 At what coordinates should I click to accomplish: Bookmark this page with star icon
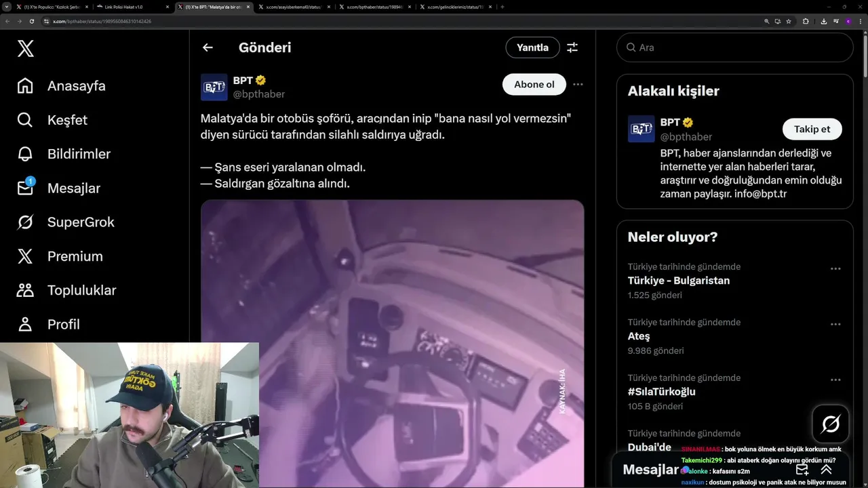[789, 21]
